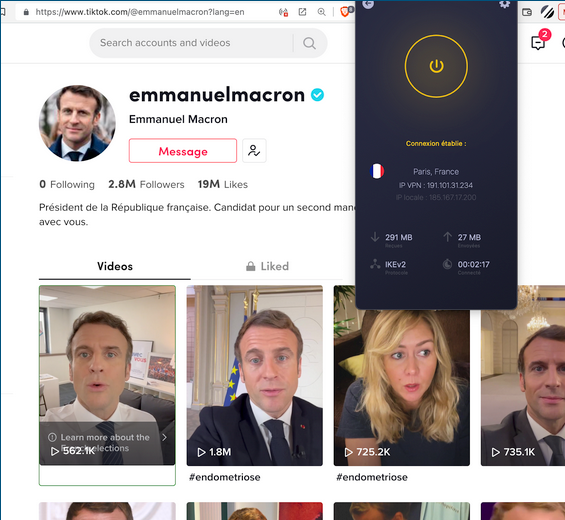This screenshot has height=520, width=565.
Task: Click the Search accounts and videos field
Action: [194, 43]
